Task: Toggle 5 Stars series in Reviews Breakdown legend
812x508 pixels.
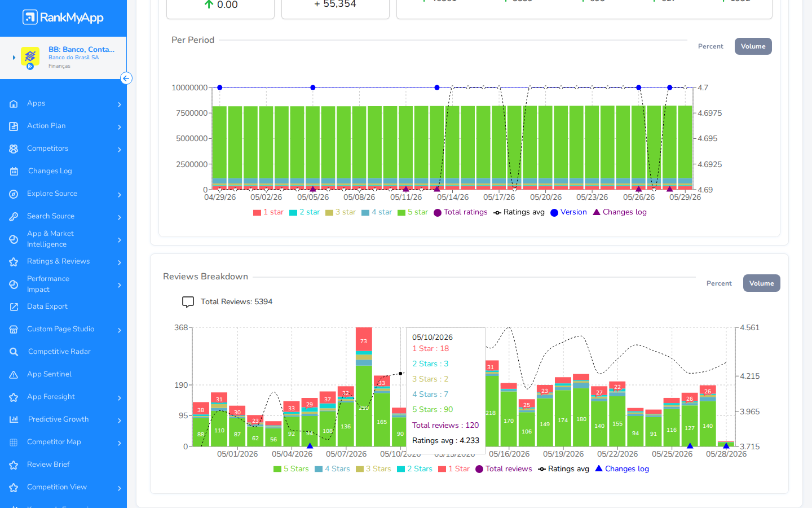Action: [x=291, y=469]
